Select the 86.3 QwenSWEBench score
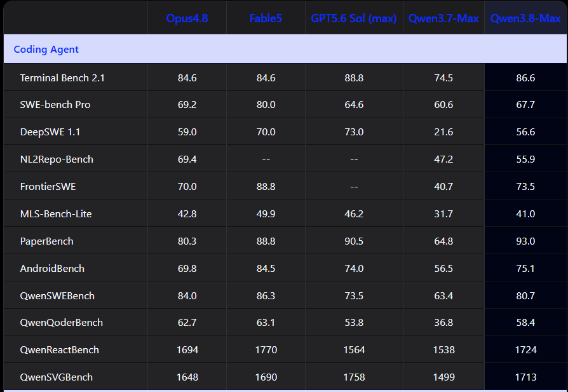The height and width of the screenshot is (392, 568). (266, 295)
